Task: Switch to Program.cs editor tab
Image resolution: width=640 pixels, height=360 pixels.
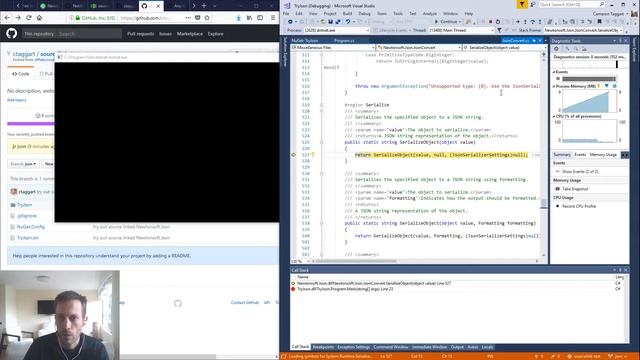Action: (x=344, y=40)
